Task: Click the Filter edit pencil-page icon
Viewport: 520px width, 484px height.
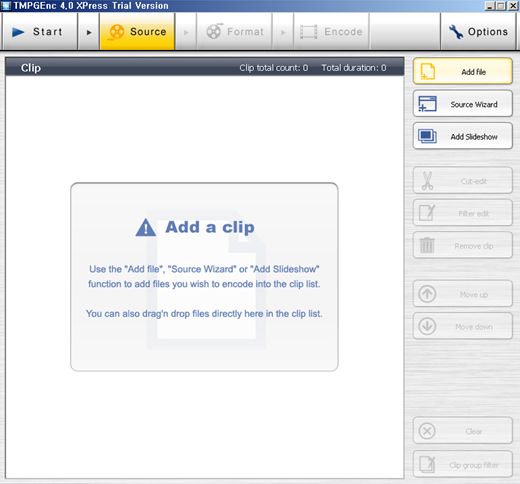Action: (x=427, y=213)
